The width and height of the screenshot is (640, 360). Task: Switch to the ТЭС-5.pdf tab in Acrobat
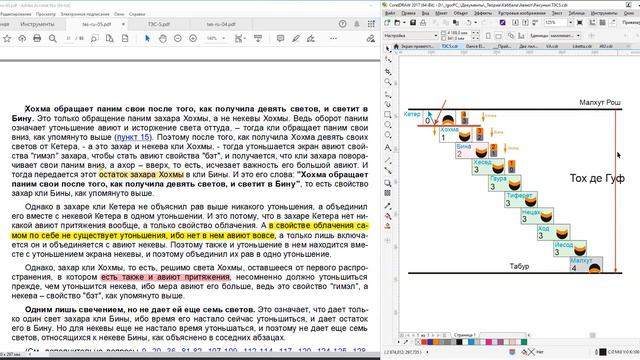click(x=158, y=24)
